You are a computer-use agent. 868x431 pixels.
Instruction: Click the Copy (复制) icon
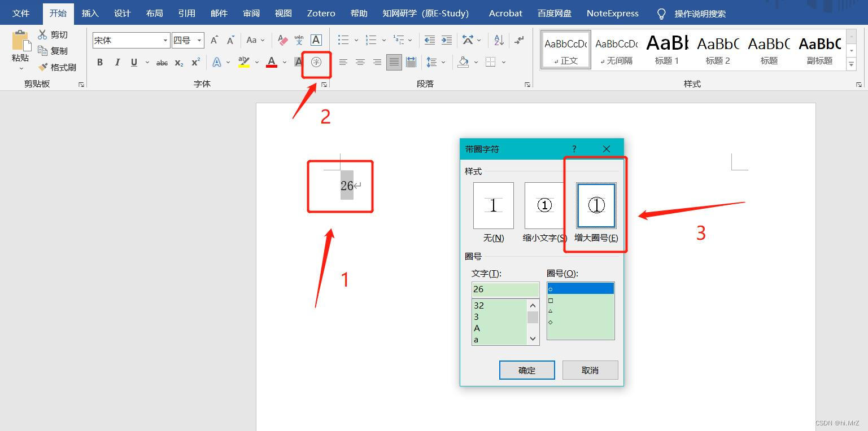pos(42,51)
